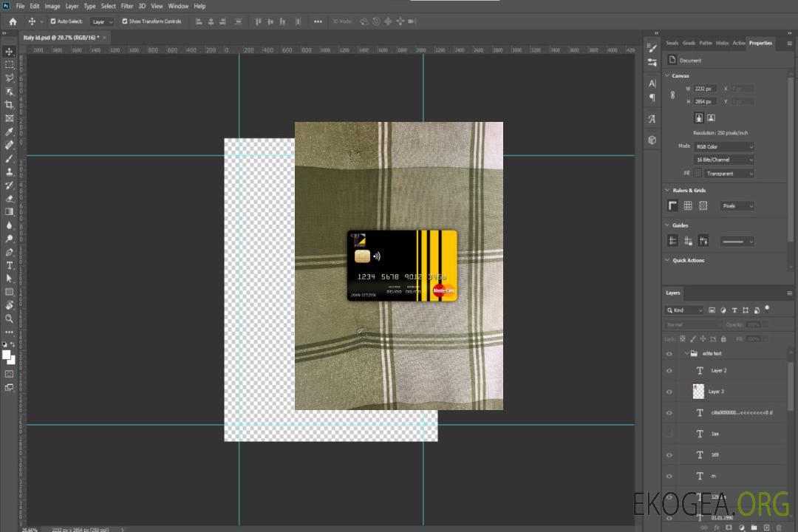Image resolution: width=798 pixels, height=532 pixels.
Task: Show the hidden 'las' text layer
Action: (669, 434)
